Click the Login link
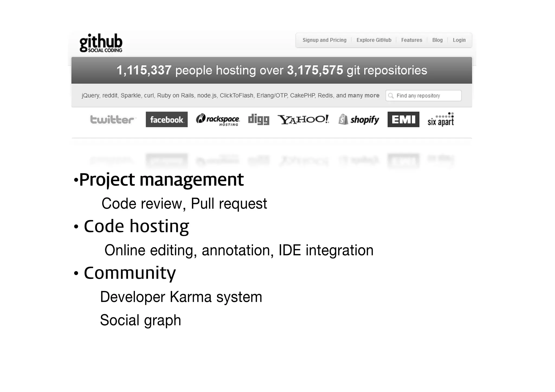This screenshot has height=392, width=555. [459, 40]
